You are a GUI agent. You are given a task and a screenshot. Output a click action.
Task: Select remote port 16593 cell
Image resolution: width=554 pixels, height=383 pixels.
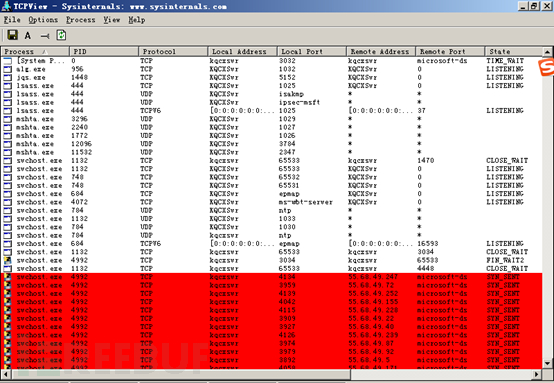click(428, 244)
